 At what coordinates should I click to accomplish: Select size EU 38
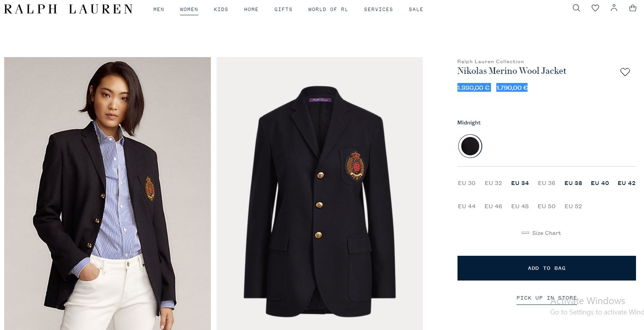(x=573, y=183)
